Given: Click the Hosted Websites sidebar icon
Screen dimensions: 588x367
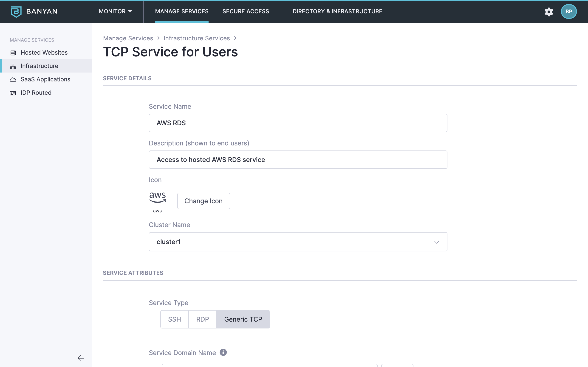Looking at the screenshot, I should pyautogui.click(x=13, y=53).
